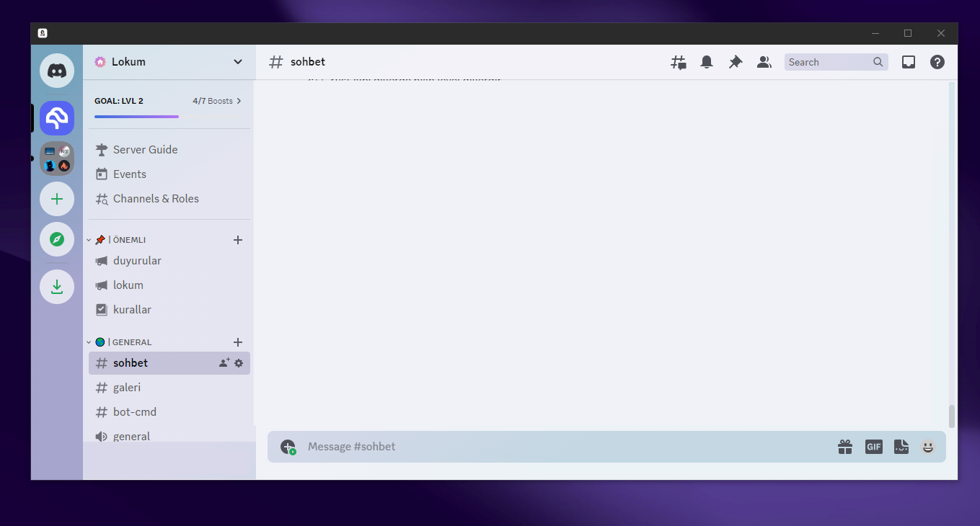Click the sohbet channel title in header
Screen dimensions: 980x526
coord(308,62)
